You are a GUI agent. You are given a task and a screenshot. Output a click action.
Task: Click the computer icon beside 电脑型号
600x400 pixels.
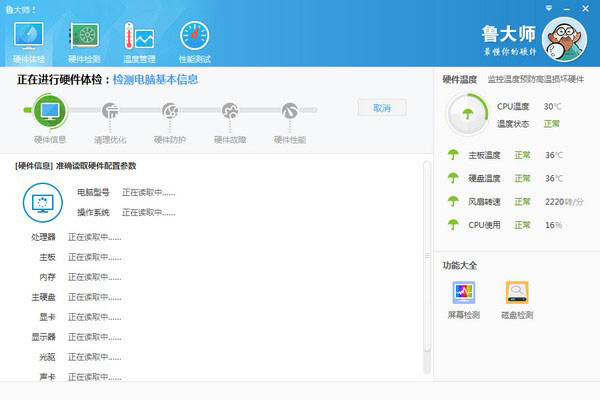coord(42,203)
